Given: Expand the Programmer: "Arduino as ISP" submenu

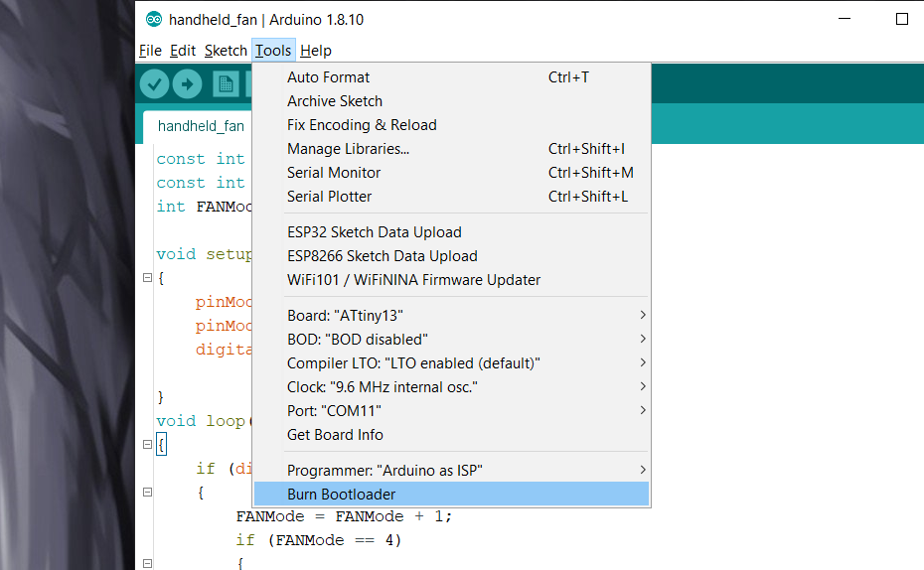Looking at the screenshot, I should 452,471.
